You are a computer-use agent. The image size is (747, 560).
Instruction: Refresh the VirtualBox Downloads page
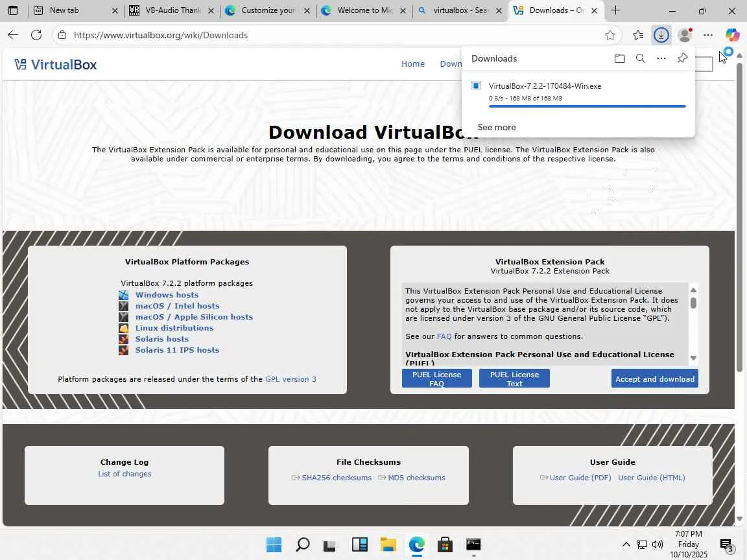pos(36,35)
